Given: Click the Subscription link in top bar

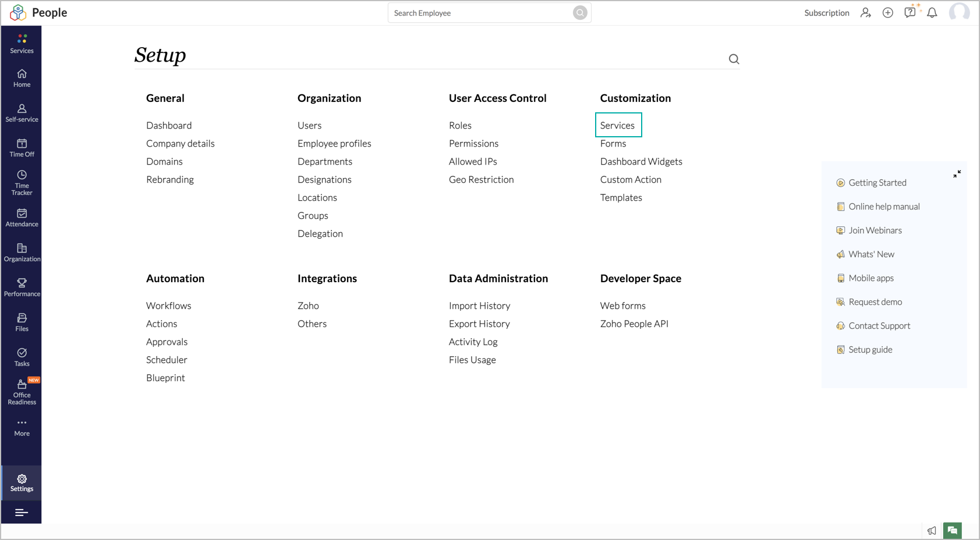Looking at the screenshot, I should pos(826,12).
